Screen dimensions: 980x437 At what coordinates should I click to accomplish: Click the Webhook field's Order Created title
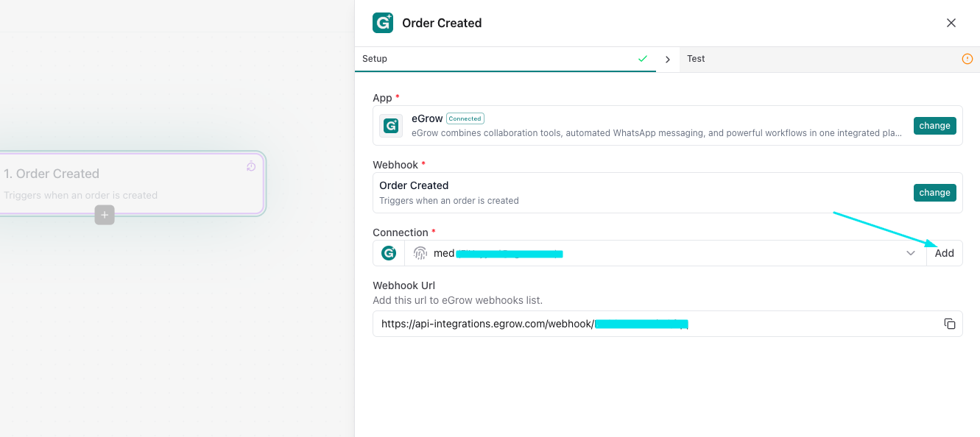point(414,185)
